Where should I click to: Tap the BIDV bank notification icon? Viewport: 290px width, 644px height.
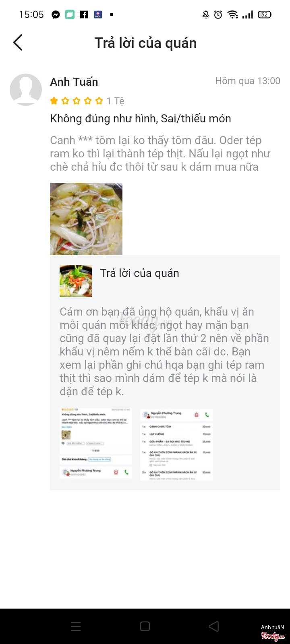coord(98,15)
